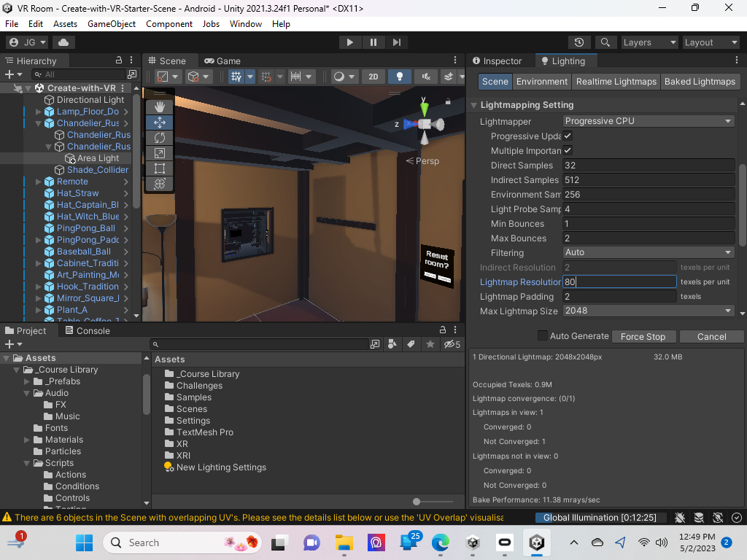Viewport: 747px width, 560px height.
Task: Toggle 2D scene view mode
Action: pyautogui.click(x=373, y=77)
